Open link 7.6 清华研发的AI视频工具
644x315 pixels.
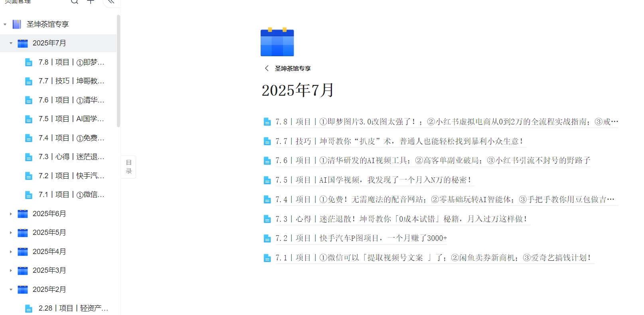pyautogui.click(x=433, y=160)
